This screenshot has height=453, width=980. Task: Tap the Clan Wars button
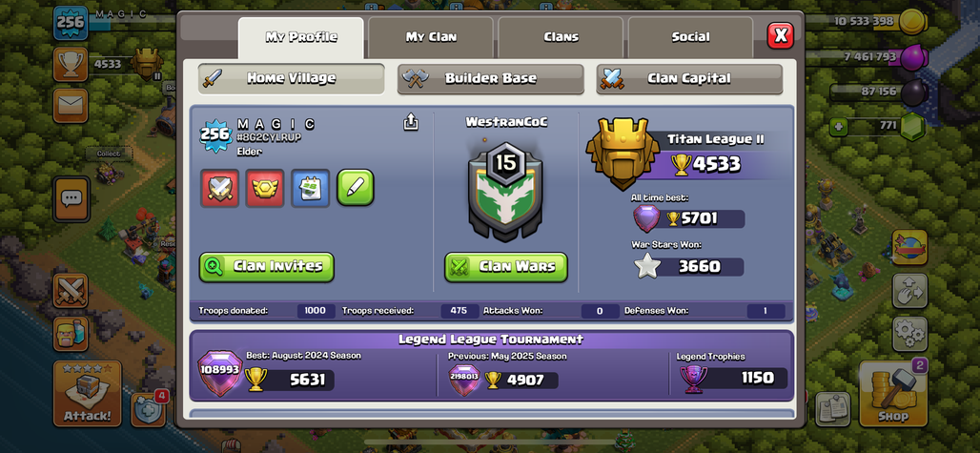point(505,267)
